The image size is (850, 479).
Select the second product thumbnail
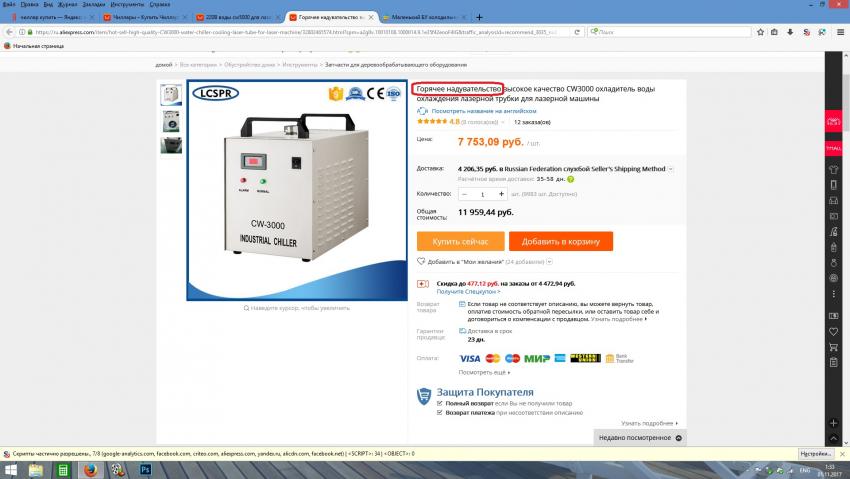(171, 121)
